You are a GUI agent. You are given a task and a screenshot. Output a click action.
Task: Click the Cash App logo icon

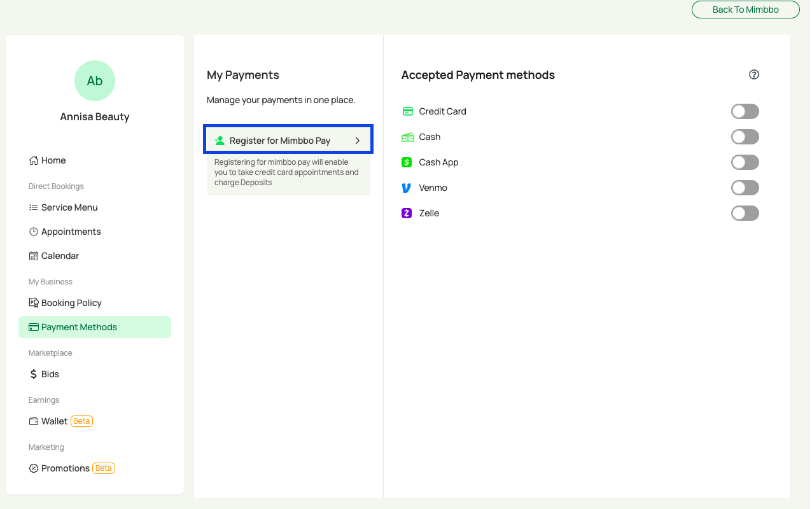(x=407, y=162)
